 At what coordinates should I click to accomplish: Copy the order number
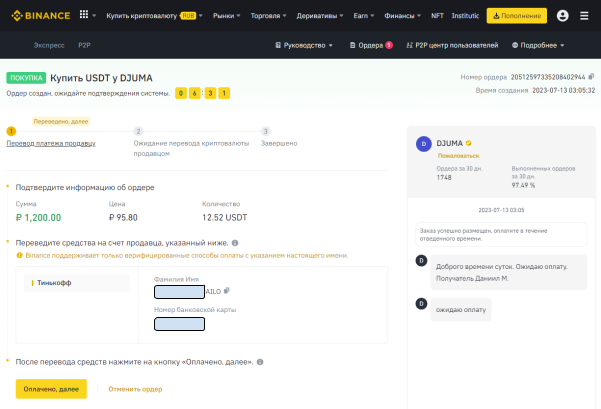592,77
